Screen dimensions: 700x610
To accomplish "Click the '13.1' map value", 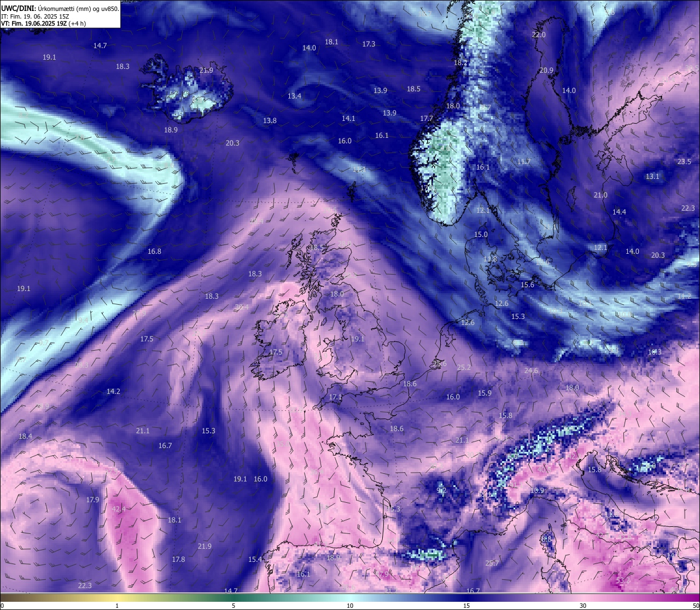I will [x=652, y=176].
